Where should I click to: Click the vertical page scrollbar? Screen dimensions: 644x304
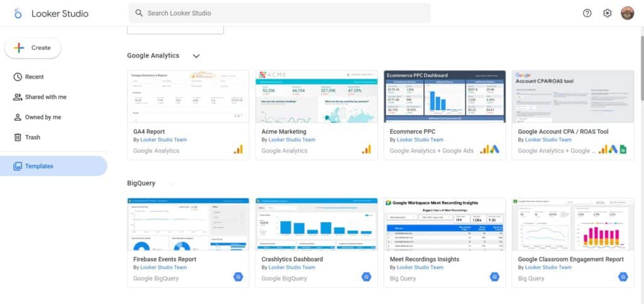pyautogui.click(x=640, y=69)
